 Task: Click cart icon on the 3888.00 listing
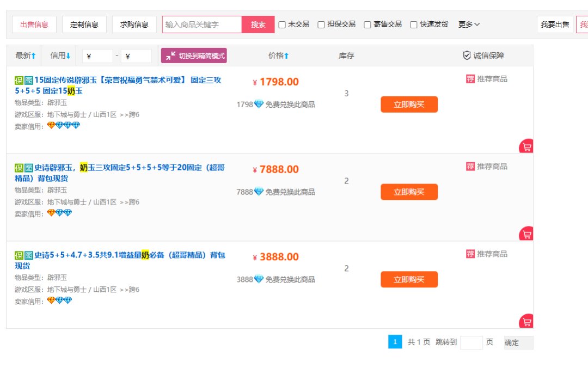[526, 322]
